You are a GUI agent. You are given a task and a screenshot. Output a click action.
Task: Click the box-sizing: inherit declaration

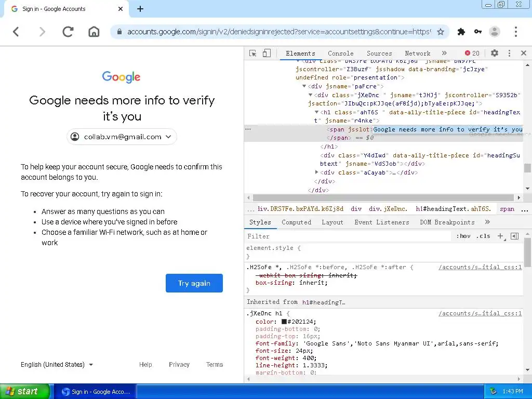pyautogui.click(x=291, y=283)
